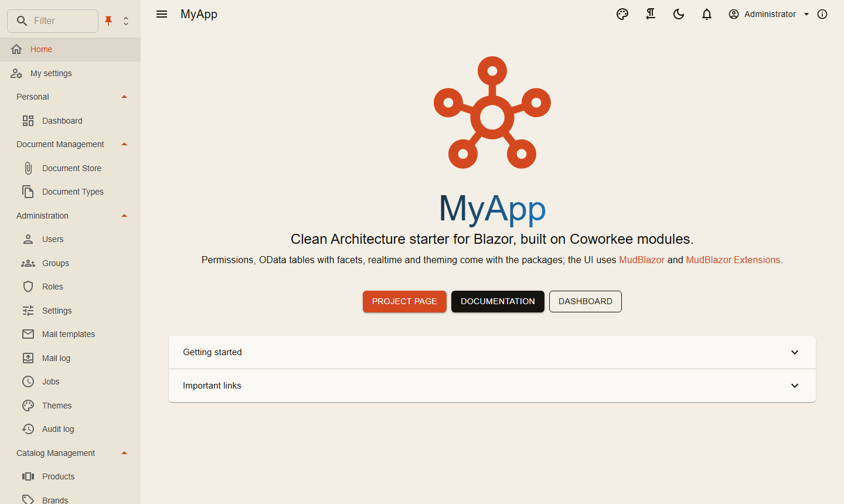Open Audit log menu item
The height and width of the screenshot is (504, 844).
[x=70, y=429]
